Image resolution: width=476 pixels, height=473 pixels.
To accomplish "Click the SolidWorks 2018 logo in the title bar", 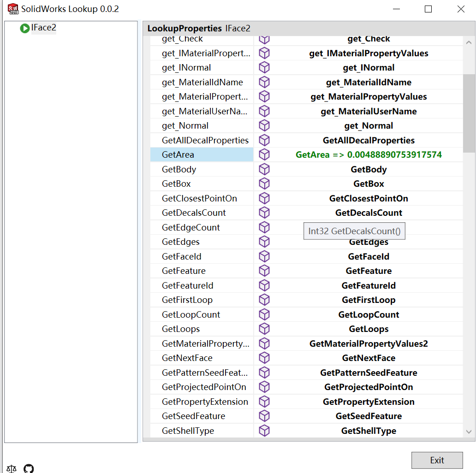I will [x=13, y=8].
